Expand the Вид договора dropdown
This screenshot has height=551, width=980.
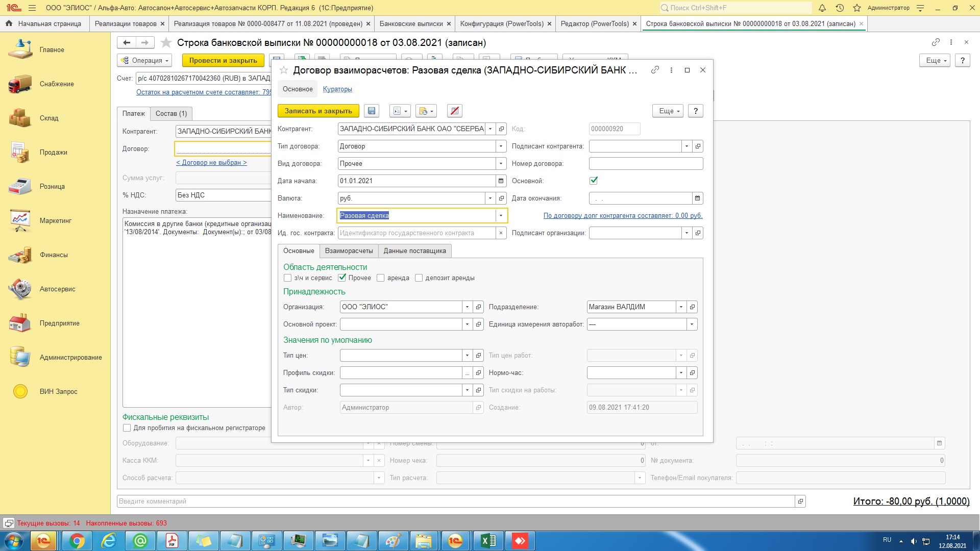click(x=501, y=163)
